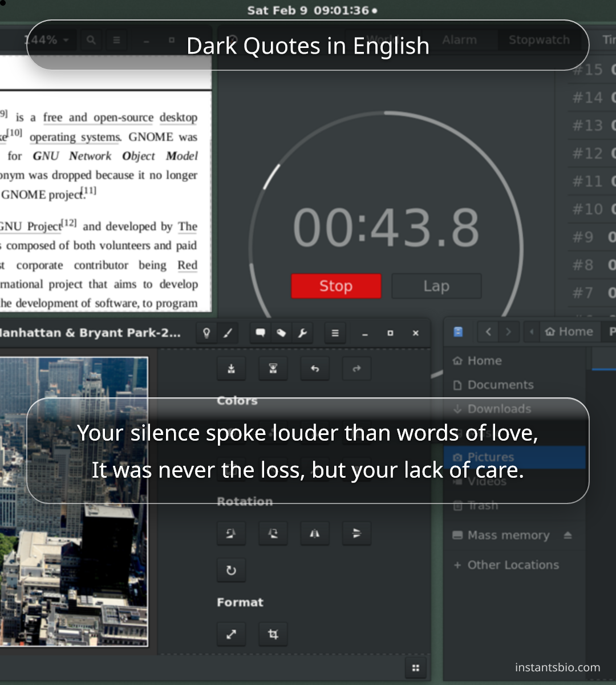
Task: Follow the 'desktop' link in document
Action: (x=179, y=118)
